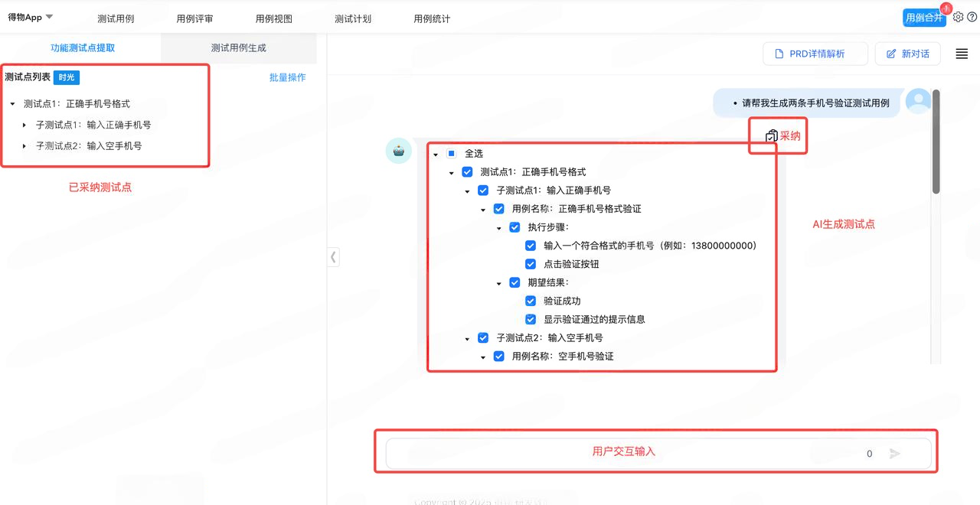The image size is (980, 505).
Task: Switch to the 测试用例生成 tab
Action: click(238, 48)
